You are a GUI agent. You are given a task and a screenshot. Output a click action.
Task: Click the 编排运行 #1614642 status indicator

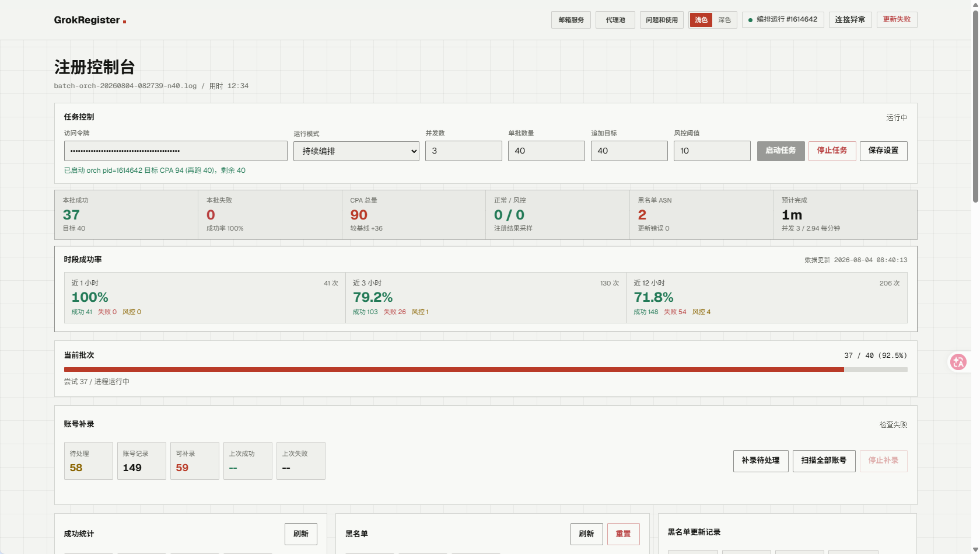point(783,20)
